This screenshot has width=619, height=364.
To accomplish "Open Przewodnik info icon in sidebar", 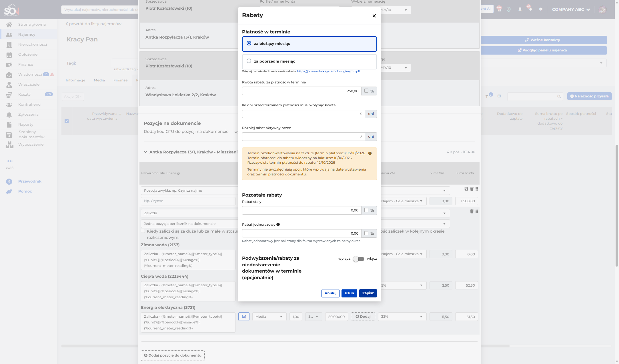I will [x=9, y=181].
